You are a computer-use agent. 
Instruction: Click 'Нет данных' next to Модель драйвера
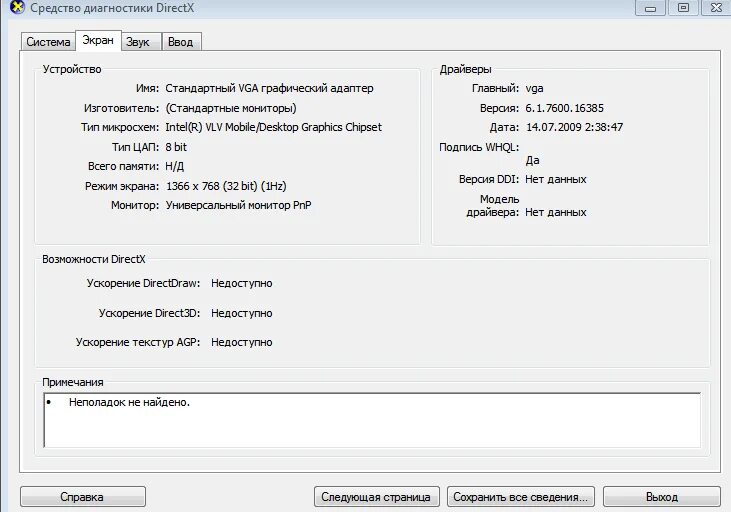pos(556,212)
